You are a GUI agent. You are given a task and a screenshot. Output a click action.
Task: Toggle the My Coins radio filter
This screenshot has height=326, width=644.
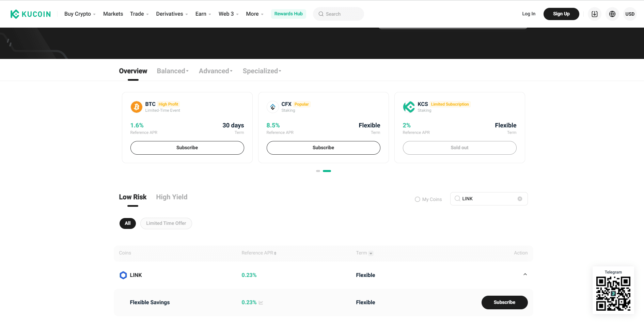tap(418, 199)
